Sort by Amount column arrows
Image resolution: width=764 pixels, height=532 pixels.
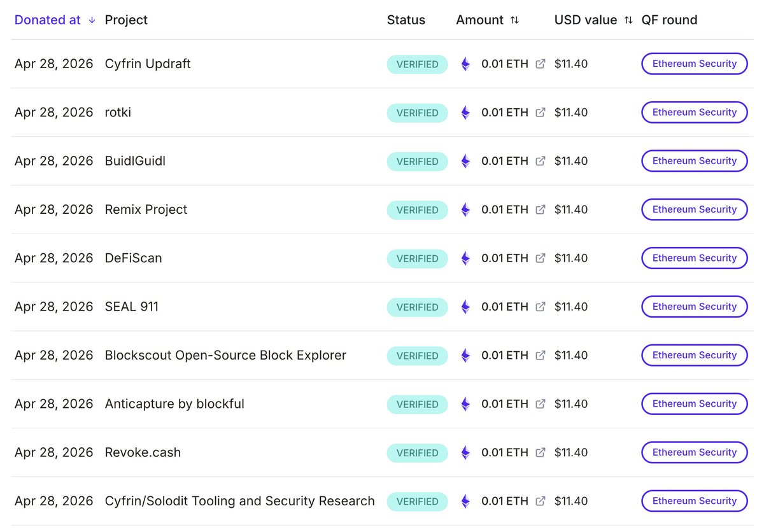[514, 20]
